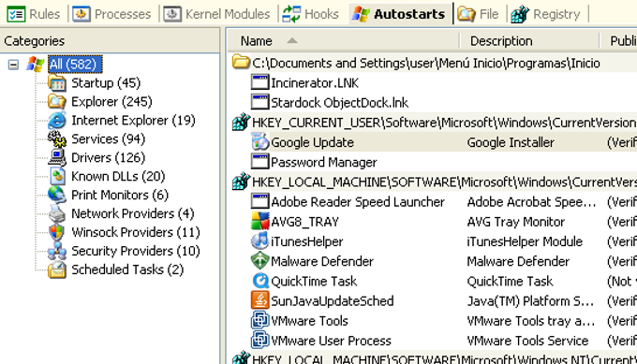Click the Known DLLs icon
This screenshot has width=637, height=364.
57,177
